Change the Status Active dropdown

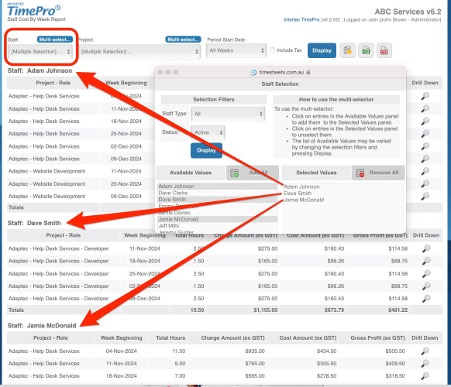[208, 132]
